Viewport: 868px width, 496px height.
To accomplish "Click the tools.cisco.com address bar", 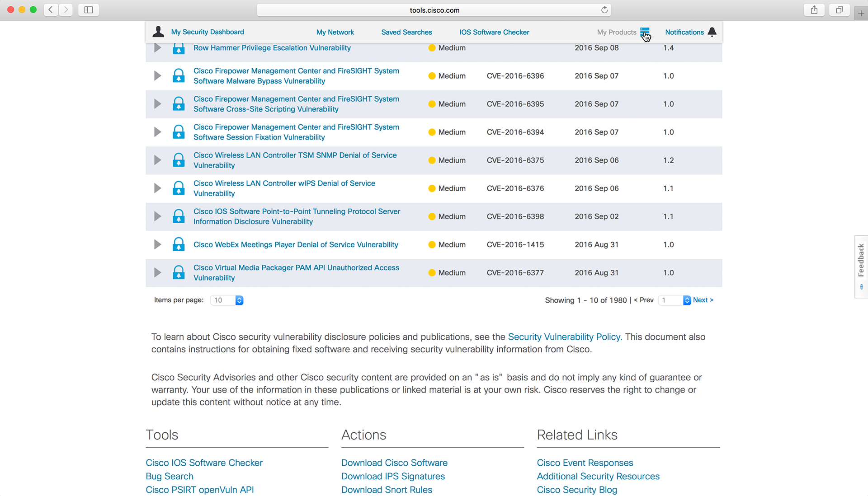I will point(434,10).
